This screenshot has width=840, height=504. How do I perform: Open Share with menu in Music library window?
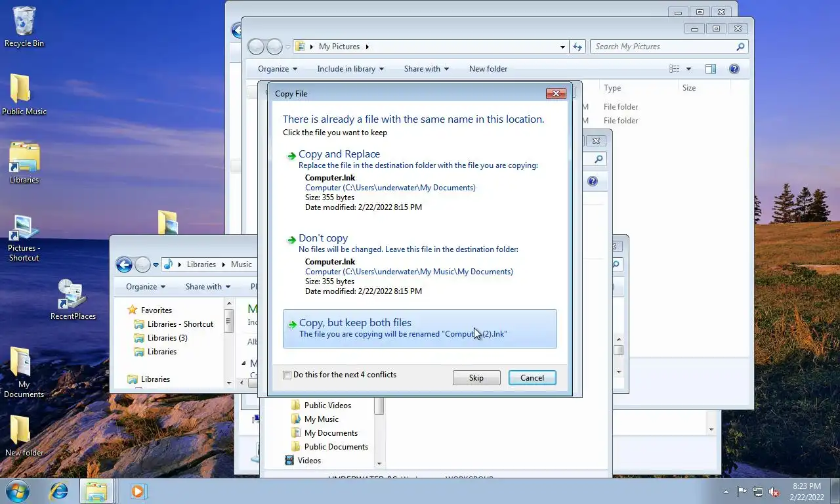point(208,287)
